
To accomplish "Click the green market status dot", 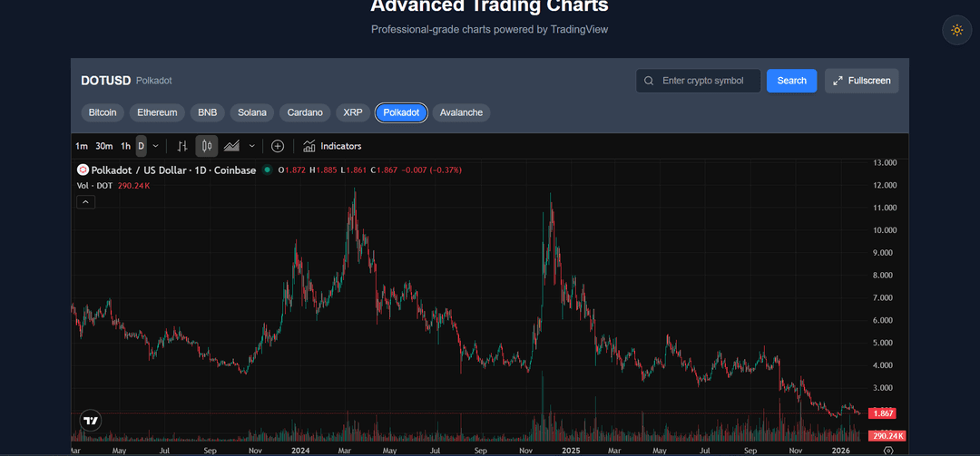I will (x=268, y=170).
